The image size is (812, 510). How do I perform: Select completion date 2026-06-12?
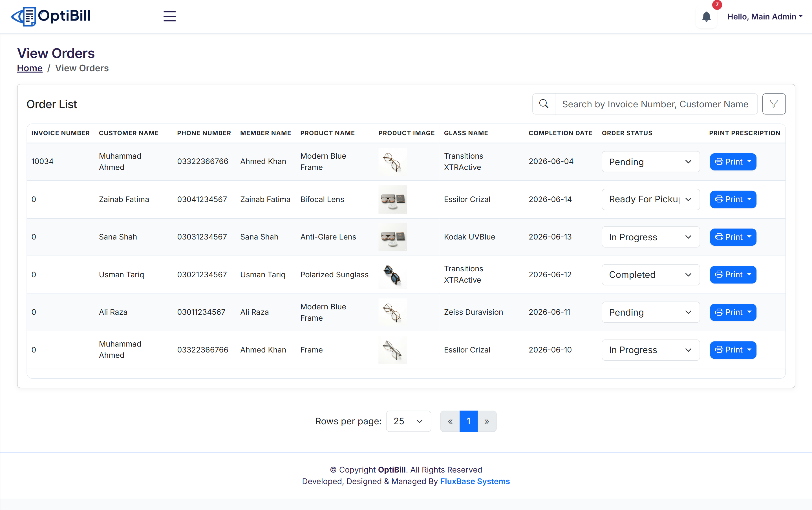[550, 275]
